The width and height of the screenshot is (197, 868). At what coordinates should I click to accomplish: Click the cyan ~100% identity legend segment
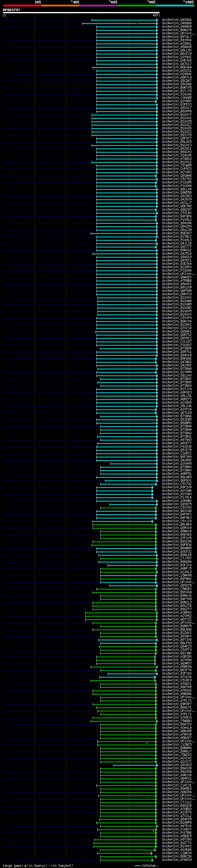coord(175,6)
